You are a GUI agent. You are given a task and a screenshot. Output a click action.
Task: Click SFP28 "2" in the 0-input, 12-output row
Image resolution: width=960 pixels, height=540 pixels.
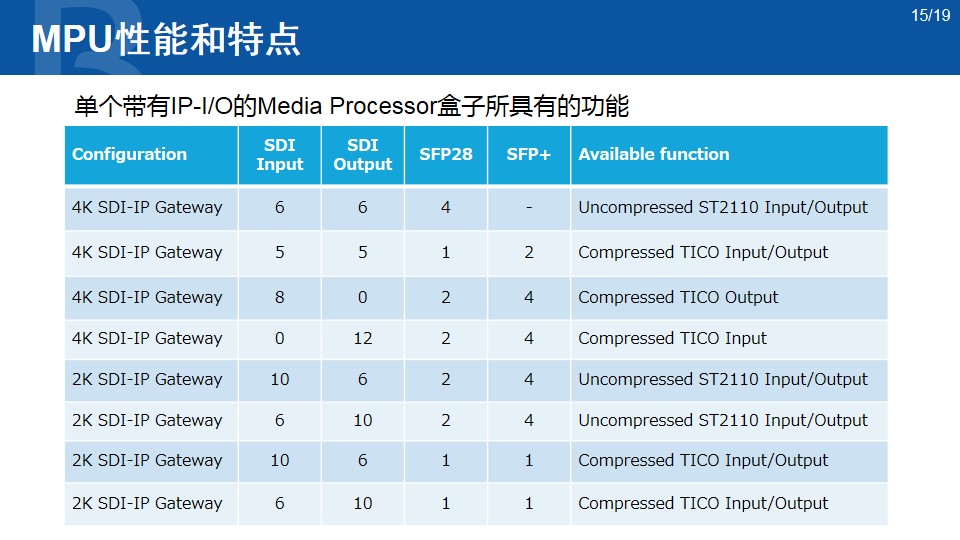(x=446, y=339)
